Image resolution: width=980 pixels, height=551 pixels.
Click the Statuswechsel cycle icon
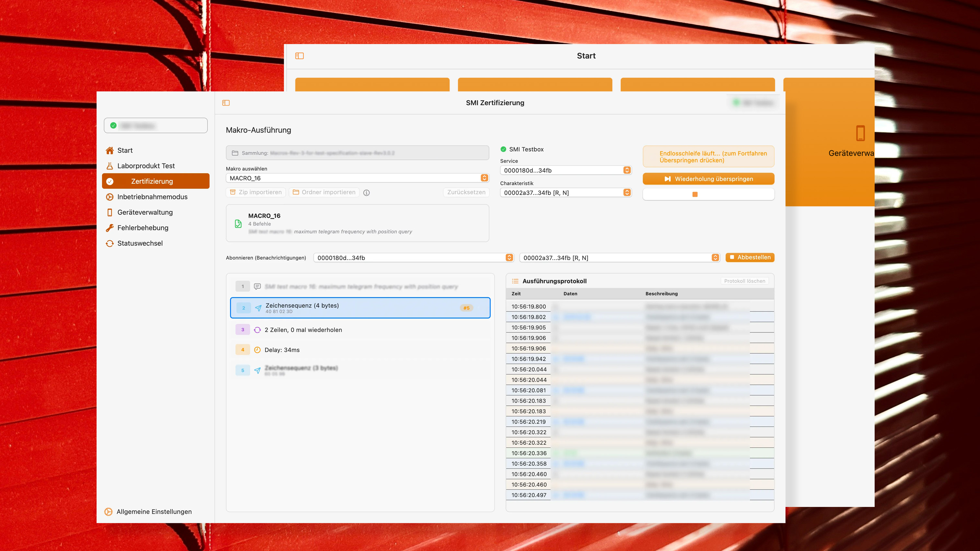pyautogui.click(x=110, y=243)
